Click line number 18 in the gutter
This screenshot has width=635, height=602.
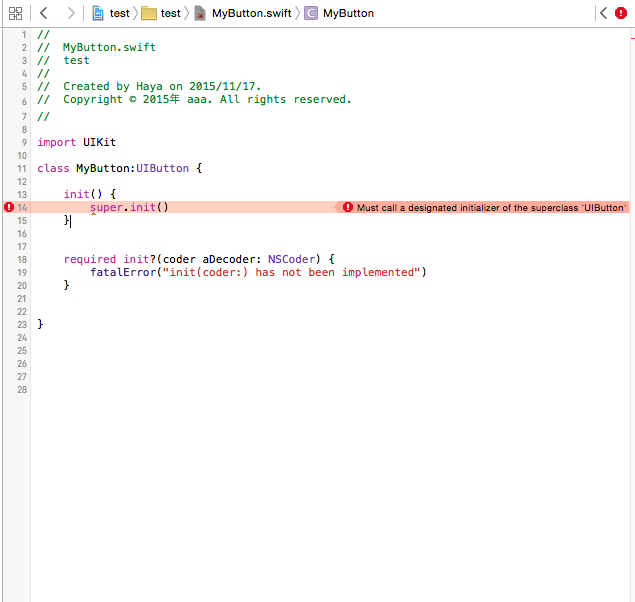(22, 259)
